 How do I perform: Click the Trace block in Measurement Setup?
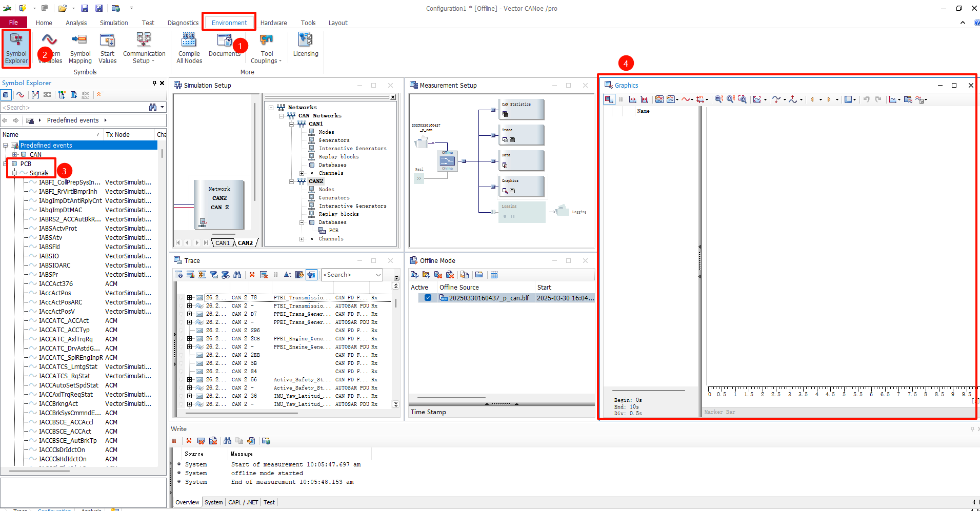point(522,135)
